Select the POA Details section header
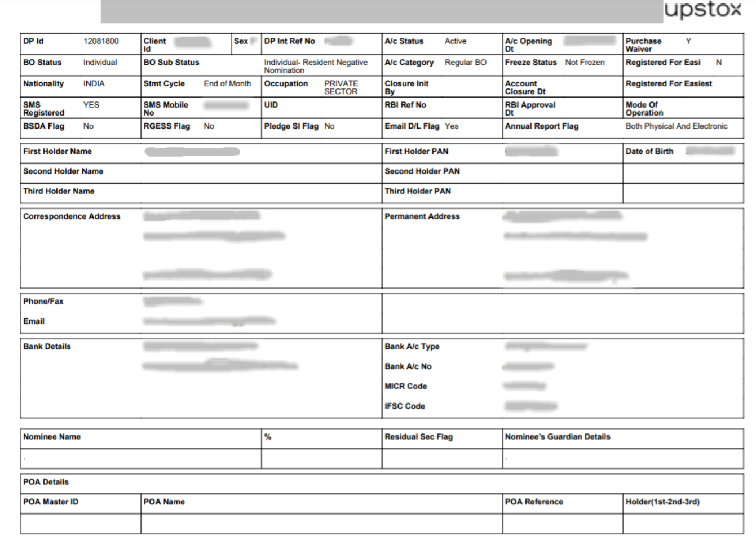 coord(46,482)
